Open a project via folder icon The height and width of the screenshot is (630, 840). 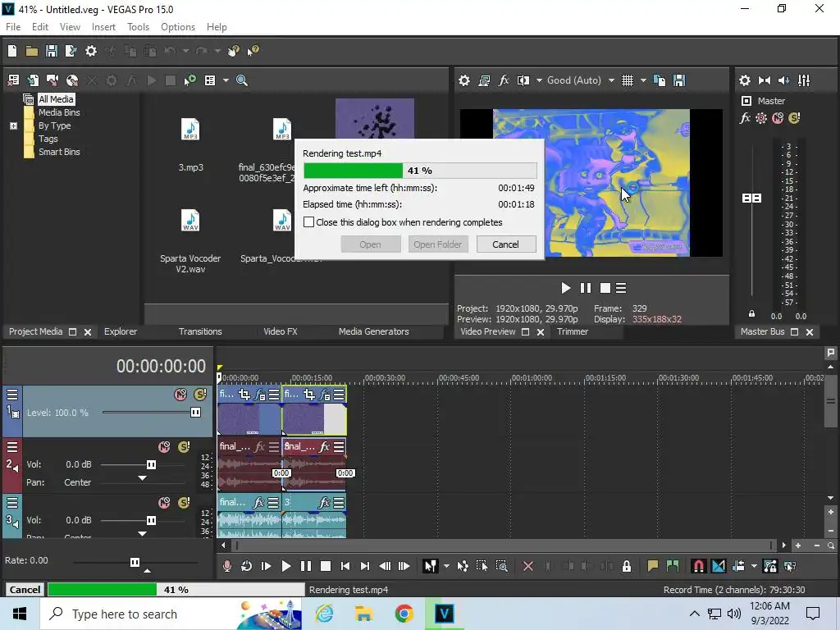tap(32, 51)
